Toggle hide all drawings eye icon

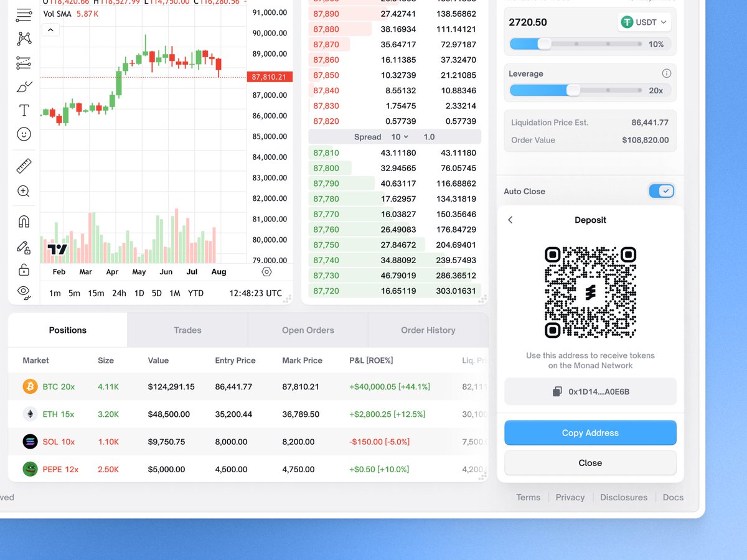[24, 292]
